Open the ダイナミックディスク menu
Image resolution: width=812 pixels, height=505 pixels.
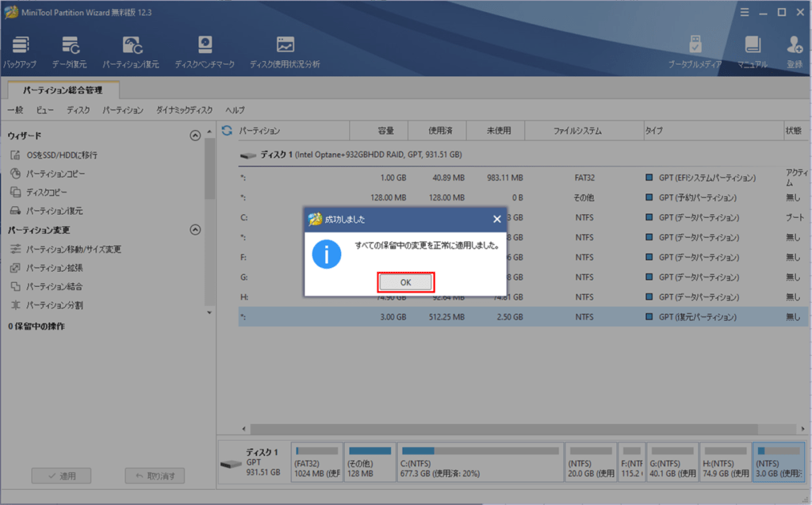click(x=184, y=110)
